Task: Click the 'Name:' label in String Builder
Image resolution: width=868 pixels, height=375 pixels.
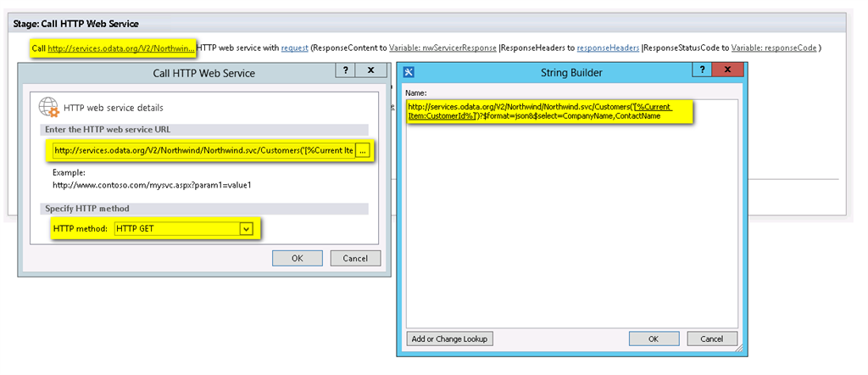Action: tap(415, 92)
